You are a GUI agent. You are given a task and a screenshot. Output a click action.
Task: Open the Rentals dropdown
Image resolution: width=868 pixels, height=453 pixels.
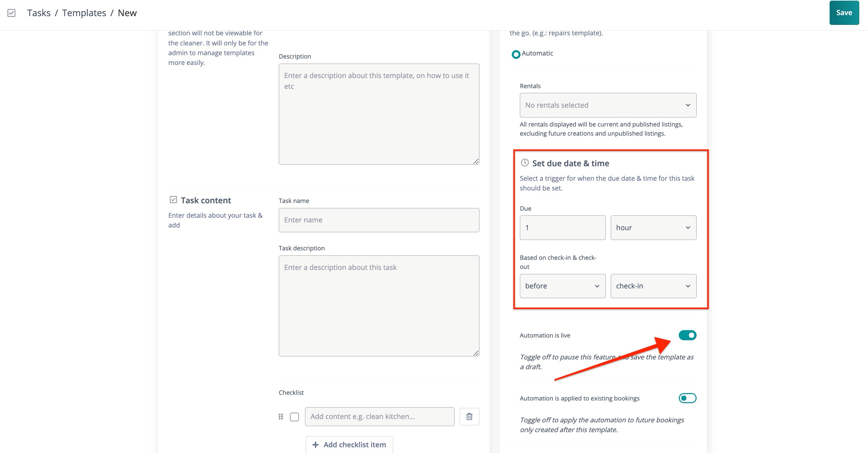608,105
